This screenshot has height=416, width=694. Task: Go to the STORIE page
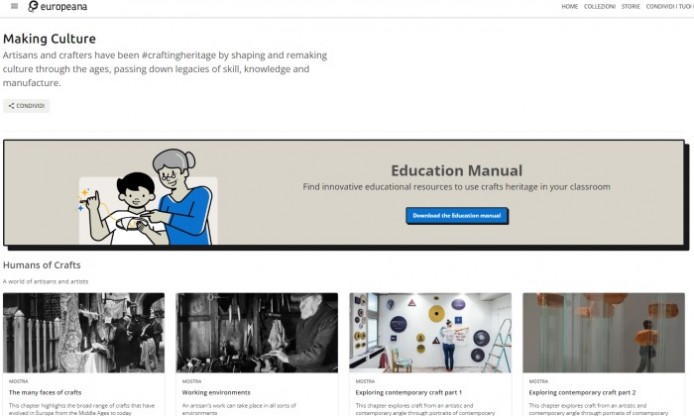[631, 6]
